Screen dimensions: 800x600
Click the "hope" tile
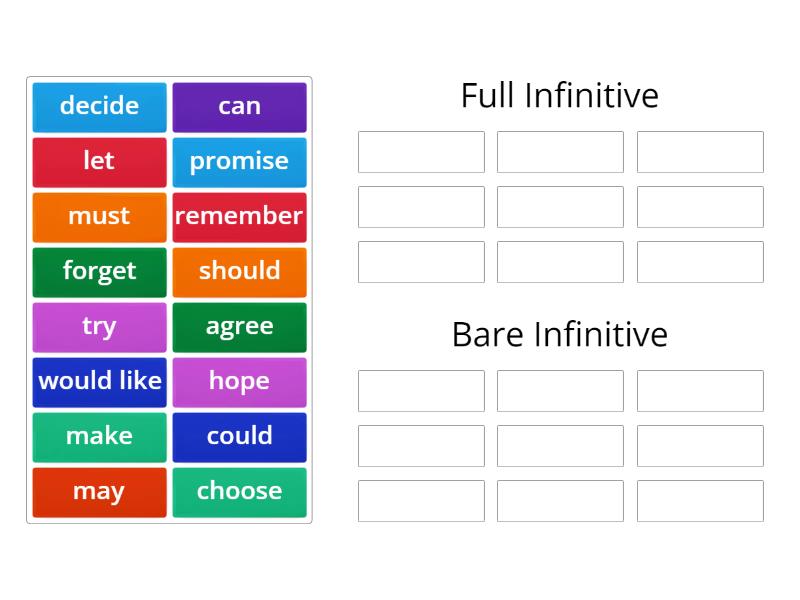pos(239,381)
